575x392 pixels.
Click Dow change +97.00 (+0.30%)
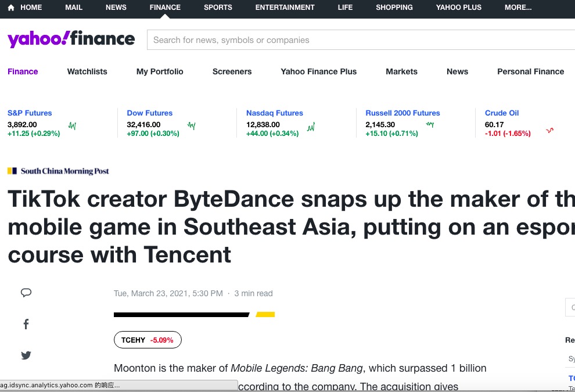click(x=153, y=134)
